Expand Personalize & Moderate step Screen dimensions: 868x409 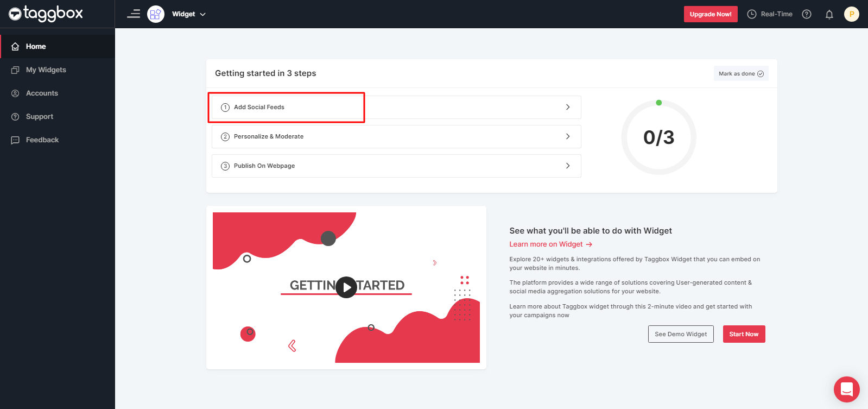(x=396, y=136)
